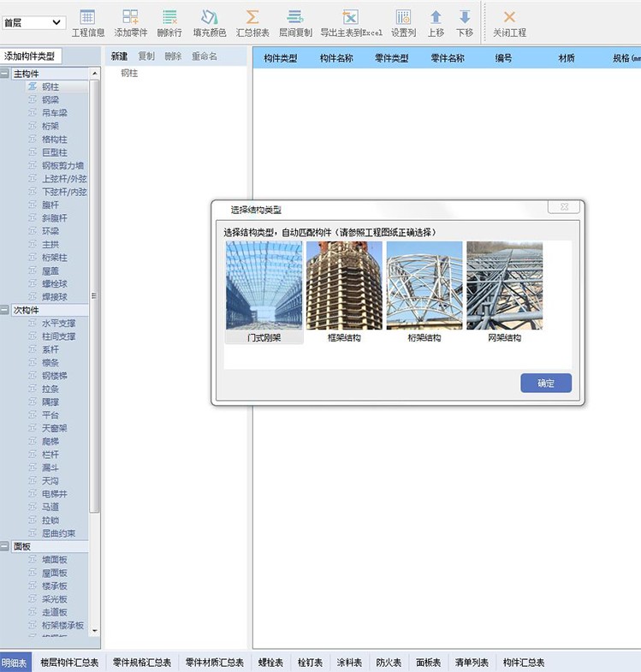Choose the 框架结构 structure thumbnail

(344, 292)
